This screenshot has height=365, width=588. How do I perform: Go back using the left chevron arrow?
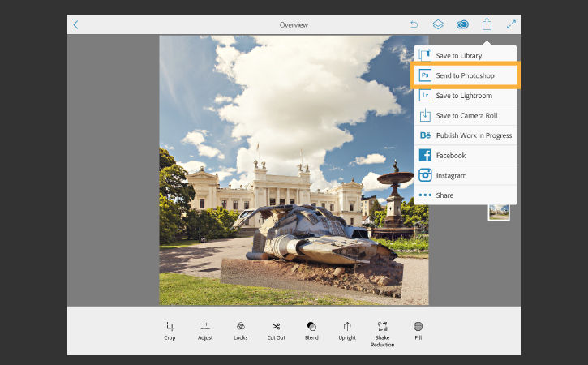coord(75,25)
